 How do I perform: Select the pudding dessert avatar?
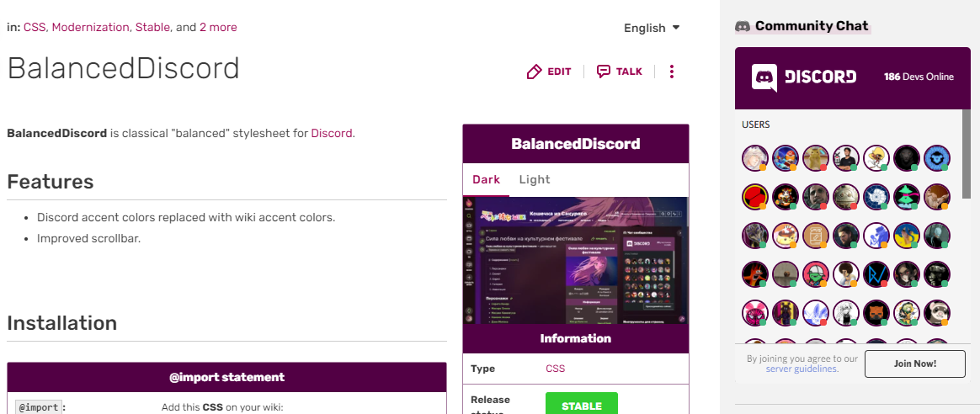[x=785, y=236]
